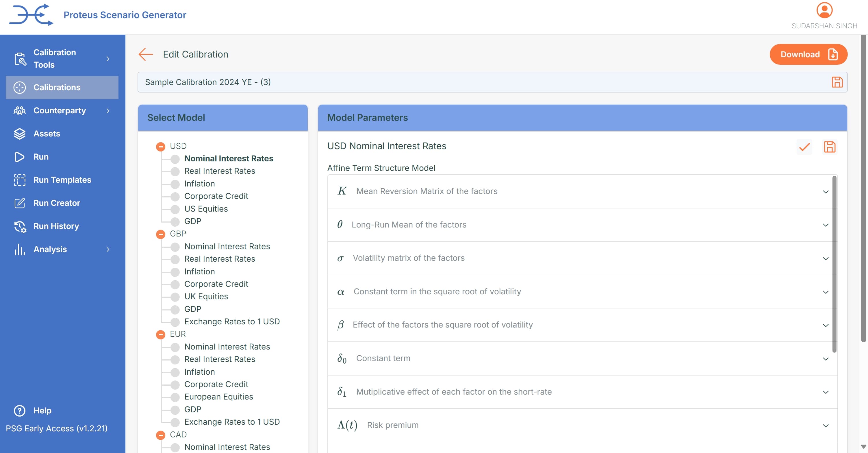The height and width of the screenshot is (453, 868).
Task: Select USD Real Interest Rates radio
Action: coord(175,171)
